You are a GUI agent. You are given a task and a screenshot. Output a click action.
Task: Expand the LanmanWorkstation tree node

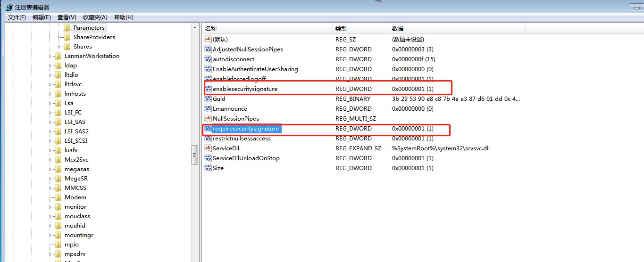[51, 56]
